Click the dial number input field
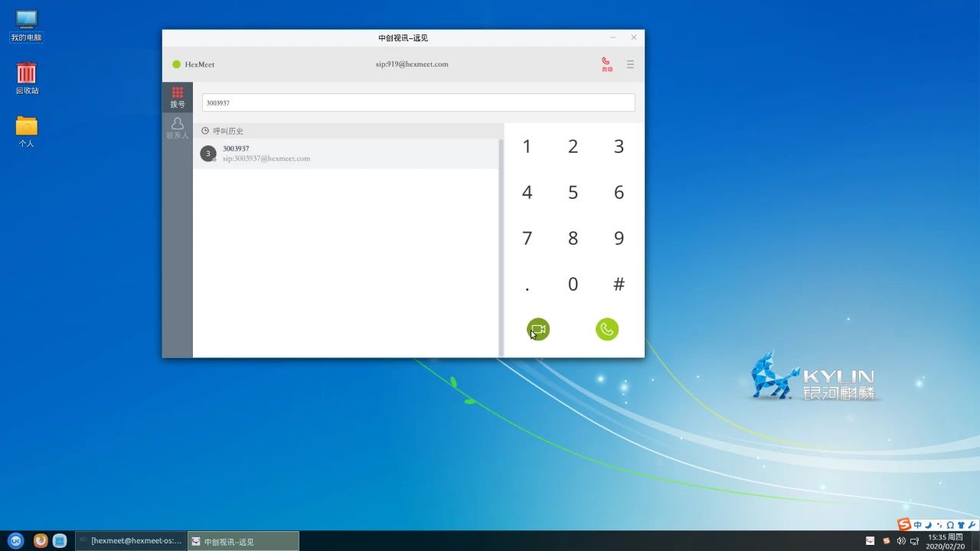980x551 pixels. tap(418, 103)
